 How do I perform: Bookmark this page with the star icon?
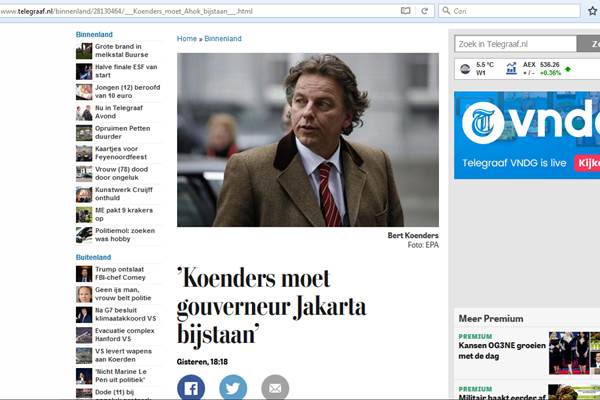pyautogui.click(x=593, y=11)
